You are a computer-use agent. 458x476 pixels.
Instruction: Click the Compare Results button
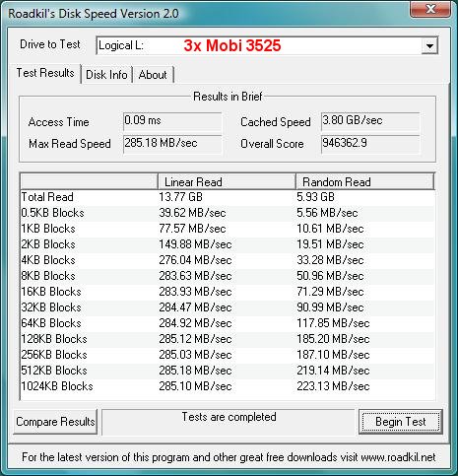[x=55, y=422]
